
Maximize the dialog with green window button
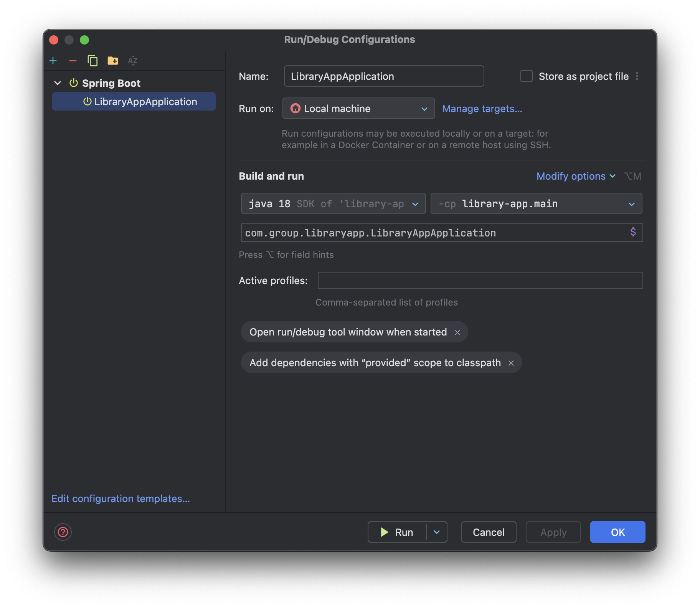point(84,40)
